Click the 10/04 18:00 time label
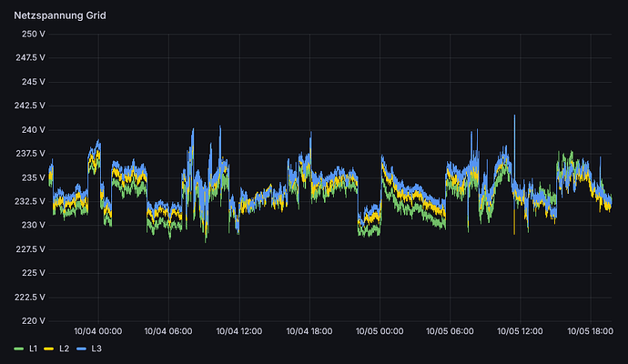The image size is (628, 364). click(309, 331)
